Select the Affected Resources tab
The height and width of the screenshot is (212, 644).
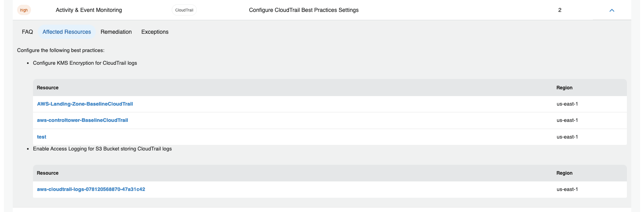pyautogui.click(x=67, y=32)
